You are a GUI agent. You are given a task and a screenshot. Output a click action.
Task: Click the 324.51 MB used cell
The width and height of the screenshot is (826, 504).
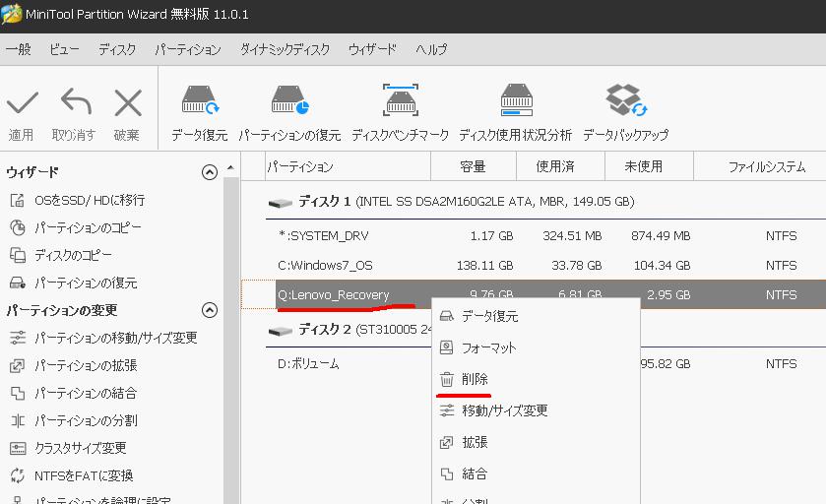tap(572, 236)
